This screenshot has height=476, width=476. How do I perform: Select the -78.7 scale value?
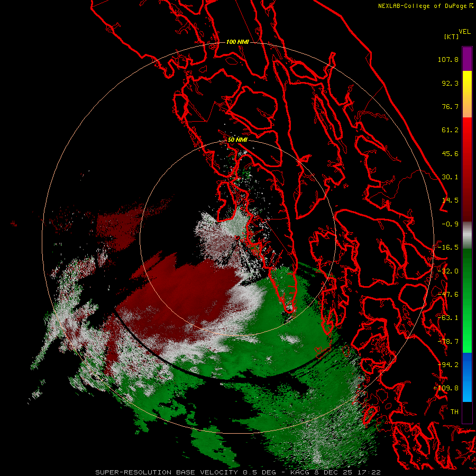[x=448, y=342]
